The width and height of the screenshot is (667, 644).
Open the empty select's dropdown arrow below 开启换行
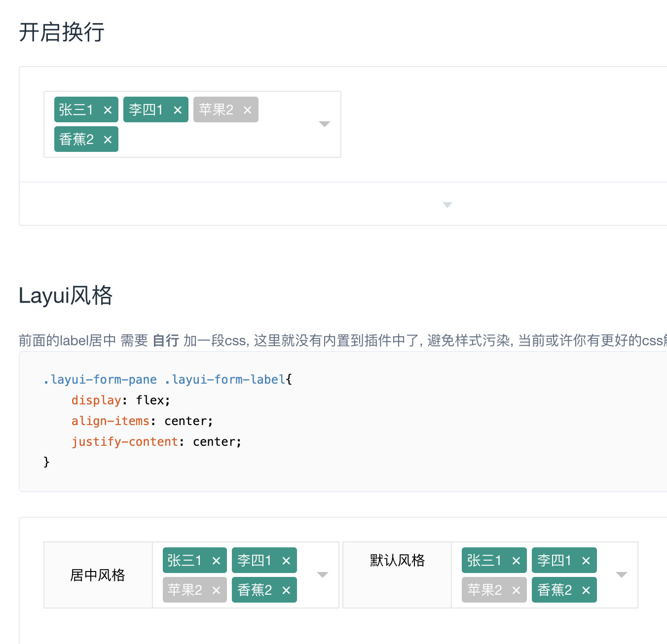(447, 205)
